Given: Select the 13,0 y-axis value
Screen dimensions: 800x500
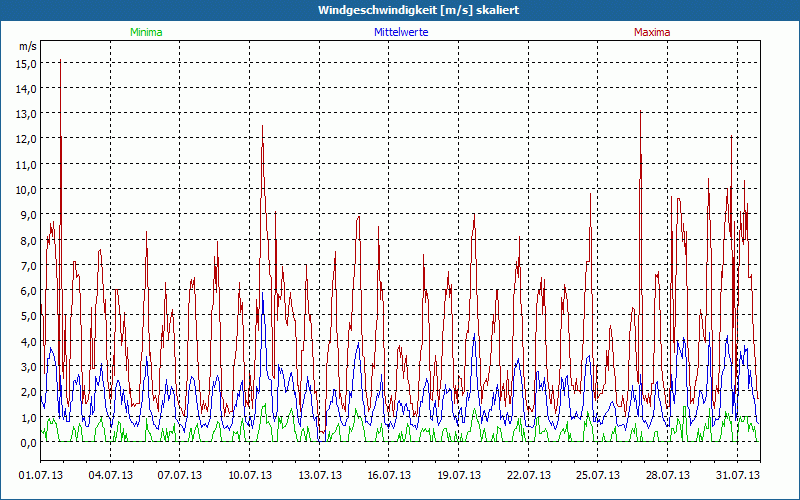Looking at the screenshot, I should tap(28, 114).
